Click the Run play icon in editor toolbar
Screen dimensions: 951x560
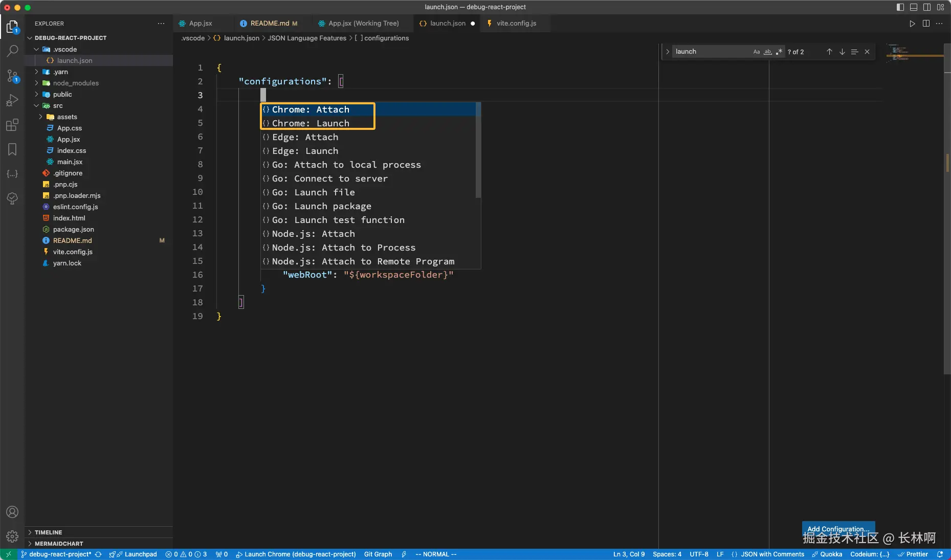point(912,24)
